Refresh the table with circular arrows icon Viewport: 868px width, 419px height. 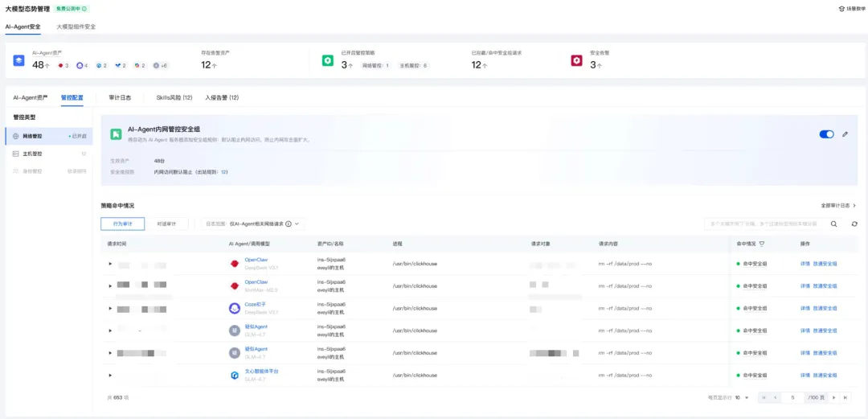pos(854,224)
